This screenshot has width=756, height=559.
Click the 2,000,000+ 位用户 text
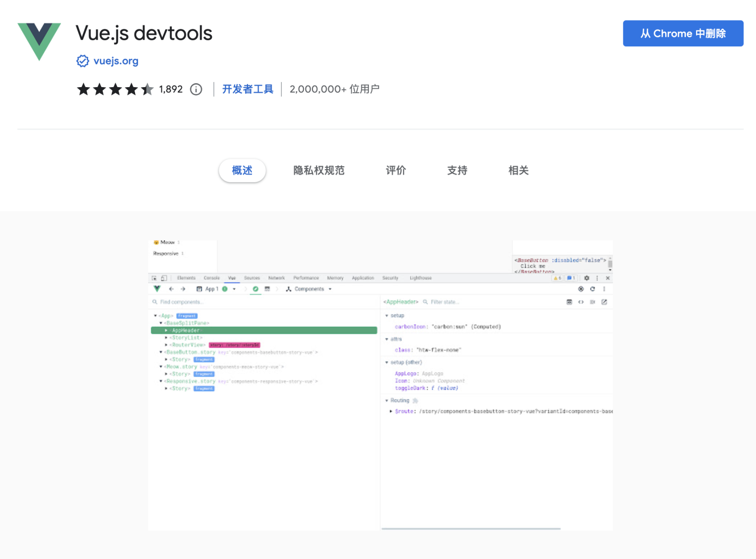(x=334, y=89)
